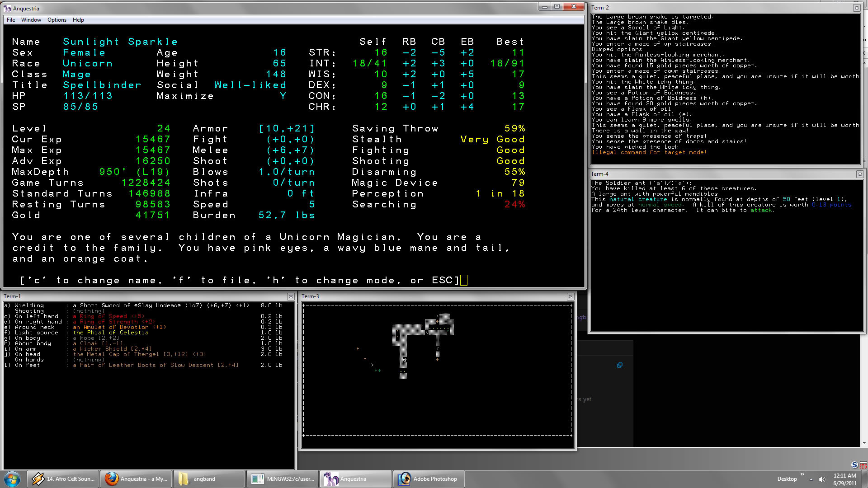Close the Anquestria main window
Viewport: 868px width, 488px height.
(x=574, y=7)
